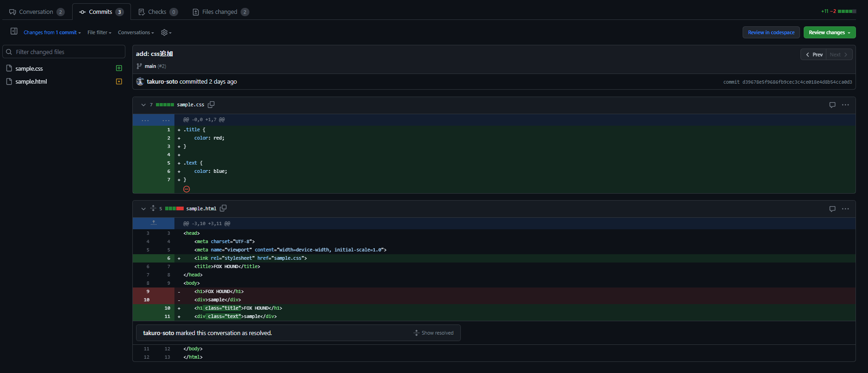Collapse the sample.html diff
This screenshot has height=373, width=868.
(143, 209)
